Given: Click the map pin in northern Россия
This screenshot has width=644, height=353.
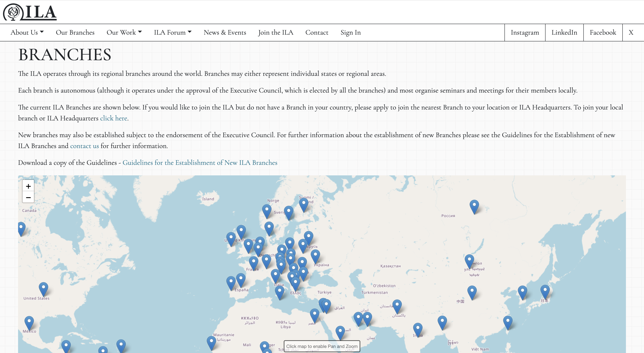Looking at the screenshot, I should [x=474, y=207].
